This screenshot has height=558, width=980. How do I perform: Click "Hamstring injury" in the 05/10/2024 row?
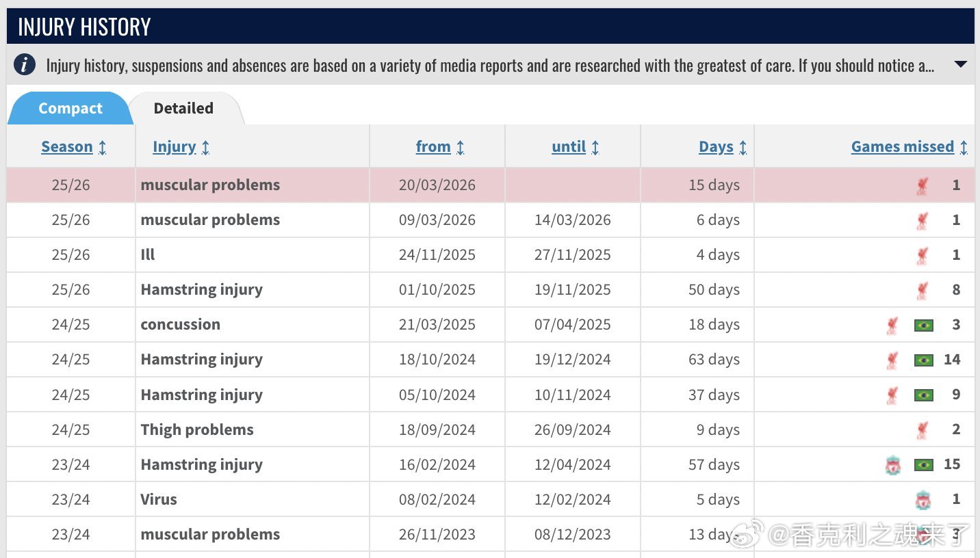(x=202, y=395)
